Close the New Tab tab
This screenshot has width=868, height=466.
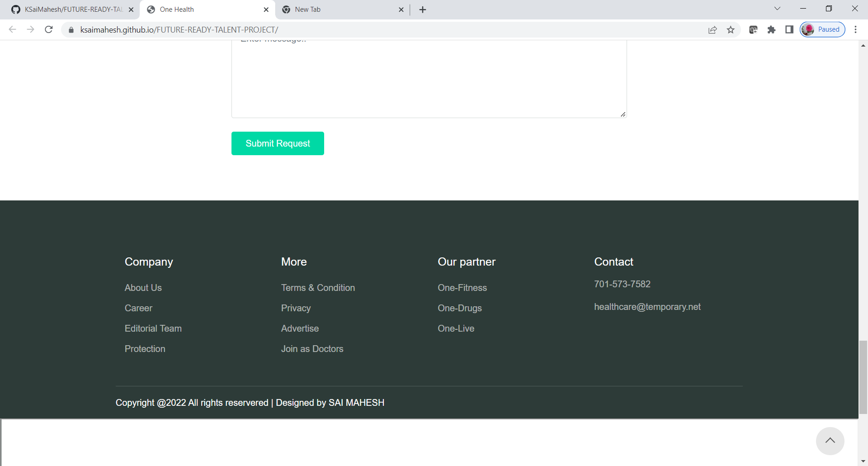(401, 10)
